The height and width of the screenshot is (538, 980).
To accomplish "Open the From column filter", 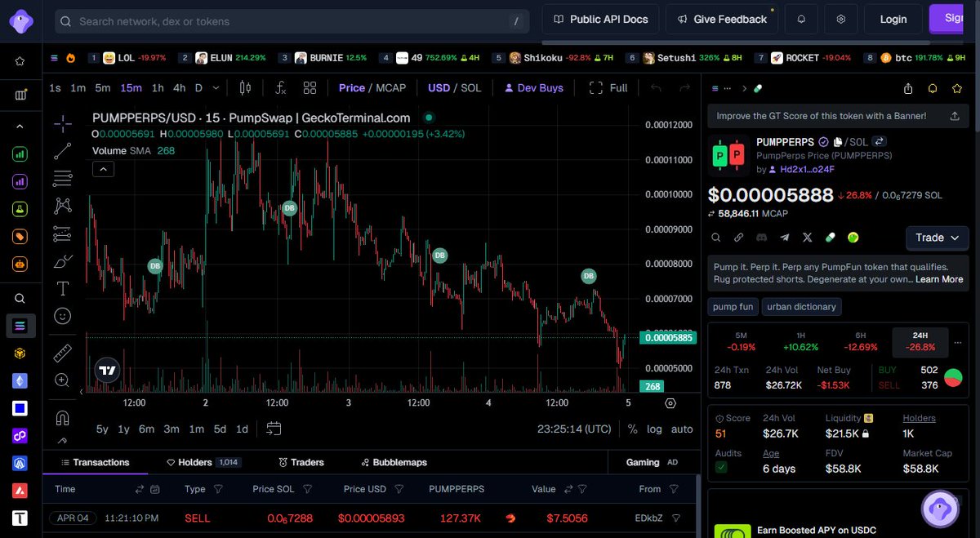I will 674,489.
